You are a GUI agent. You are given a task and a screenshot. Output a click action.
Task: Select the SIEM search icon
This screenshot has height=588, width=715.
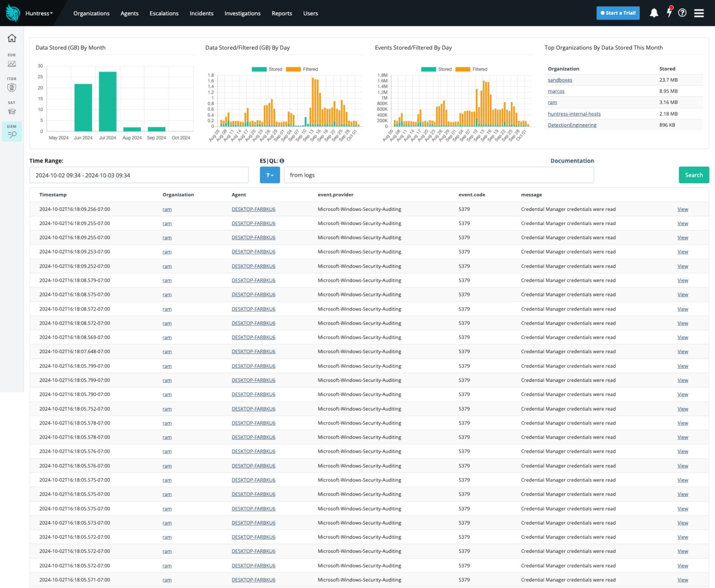[x=12, y=134]
